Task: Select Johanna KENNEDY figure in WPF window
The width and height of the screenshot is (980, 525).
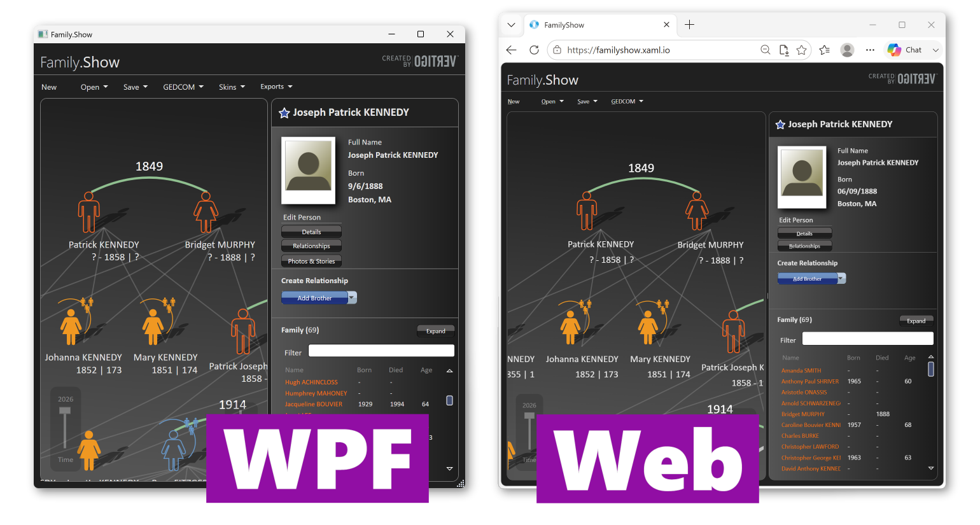Action: [71, 326]
